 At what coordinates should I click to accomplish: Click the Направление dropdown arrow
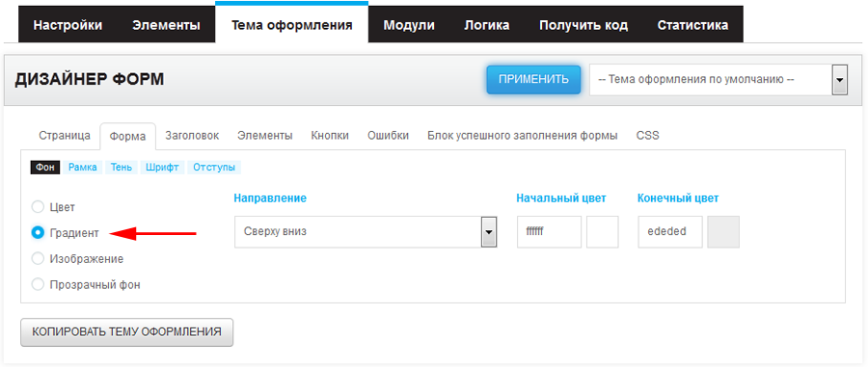point(489,231)
